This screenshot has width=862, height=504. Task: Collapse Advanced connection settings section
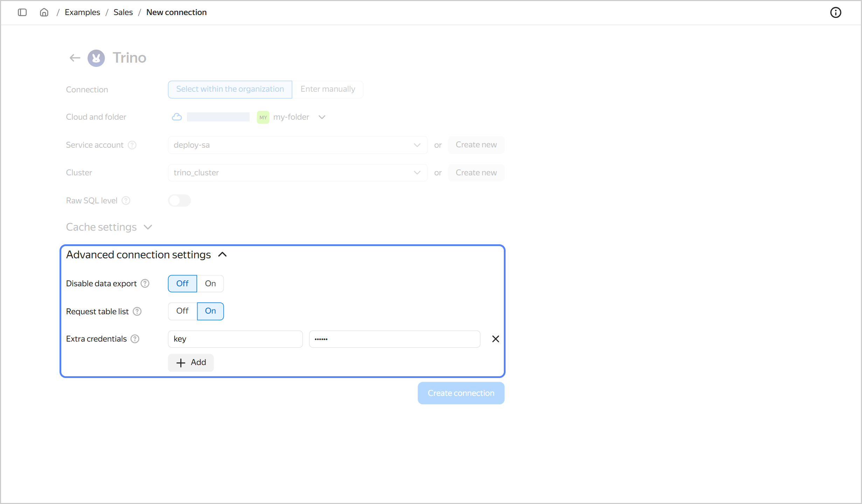point(147,254)
